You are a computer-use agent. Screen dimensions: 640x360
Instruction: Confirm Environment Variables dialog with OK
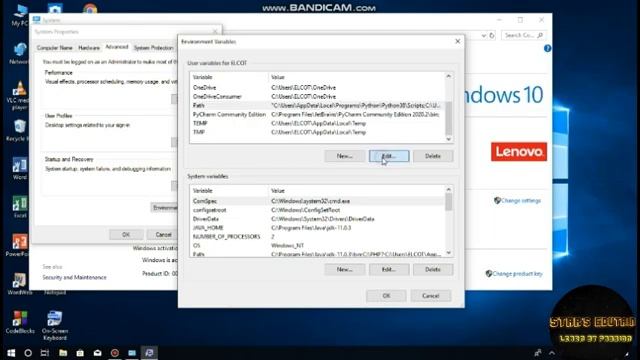tap(386, 296)
